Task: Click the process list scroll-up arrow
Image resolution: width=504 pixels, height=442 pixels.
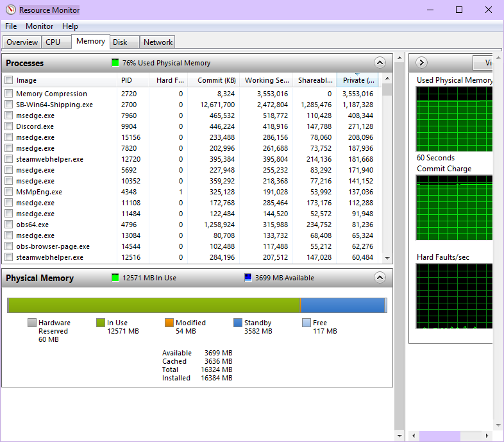Action: (387, 78)
